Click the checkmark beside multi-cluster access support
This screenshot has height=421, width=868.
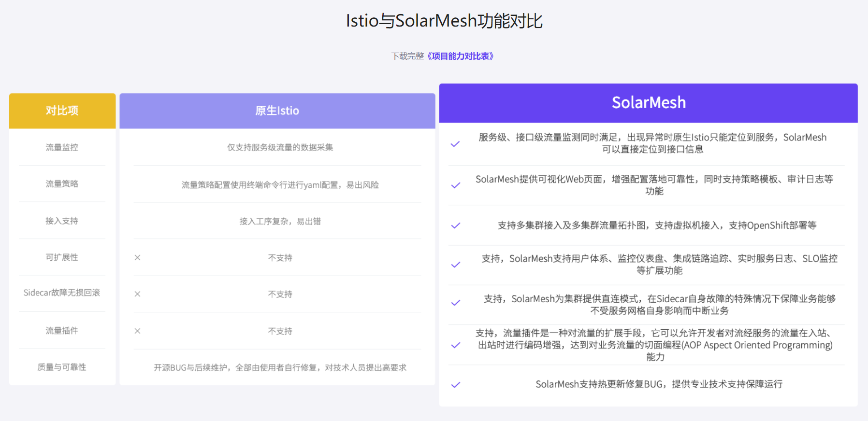tap(455, 225)
